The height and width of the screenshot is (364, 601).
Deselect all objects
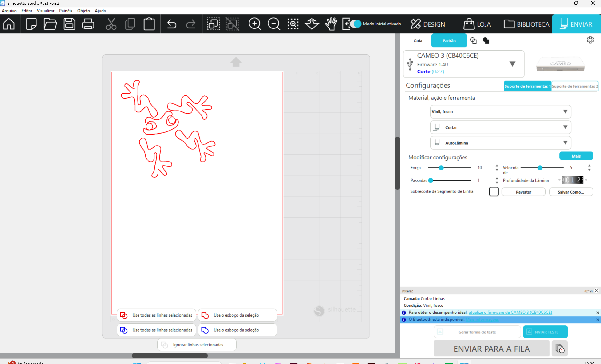pos(233,24)
